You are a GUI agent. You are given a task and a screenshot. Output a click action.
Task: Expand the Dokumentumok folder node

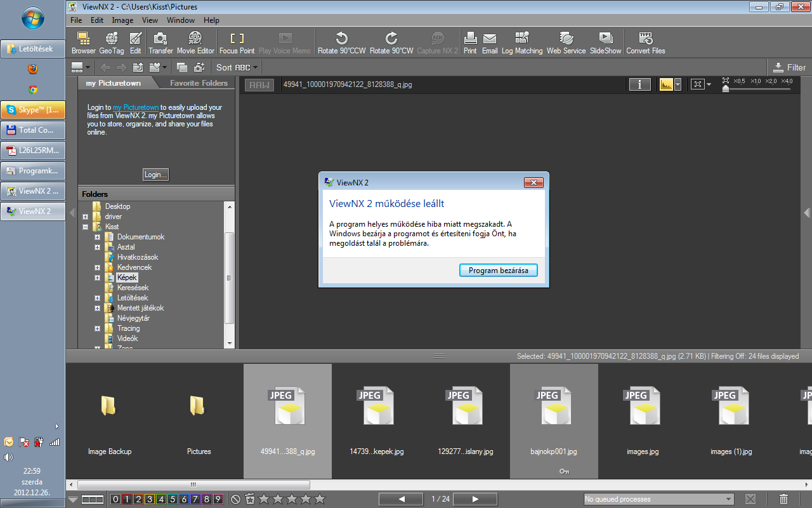[98, 237]
